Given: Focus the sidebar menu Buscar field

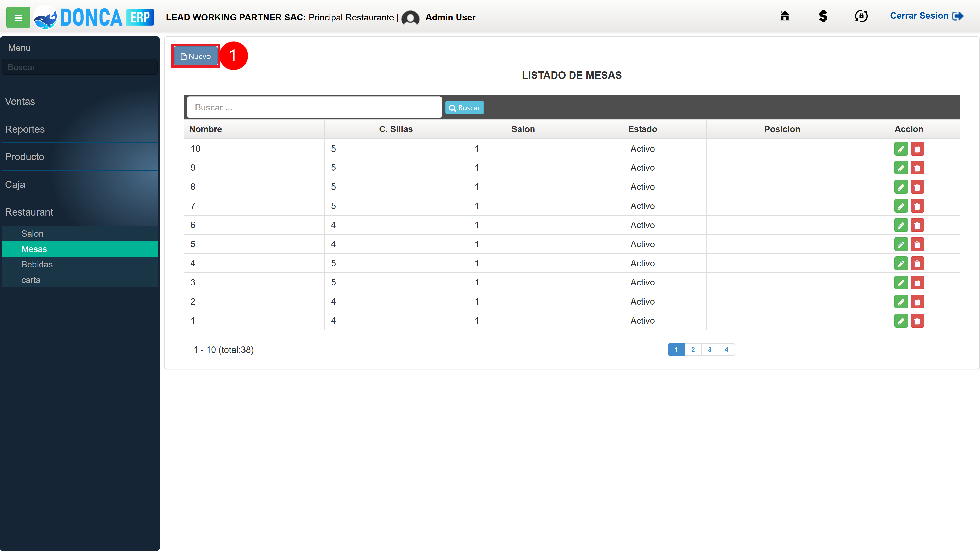Looking at the screenshot, I should point(80,67).
